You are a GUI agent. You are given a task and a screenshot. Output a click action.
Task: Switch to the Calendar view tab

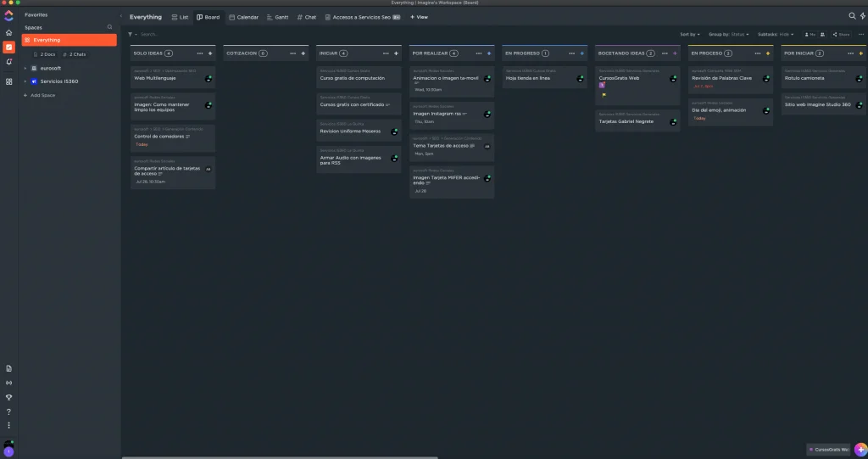pyautogui.click(x=243, y=17)
